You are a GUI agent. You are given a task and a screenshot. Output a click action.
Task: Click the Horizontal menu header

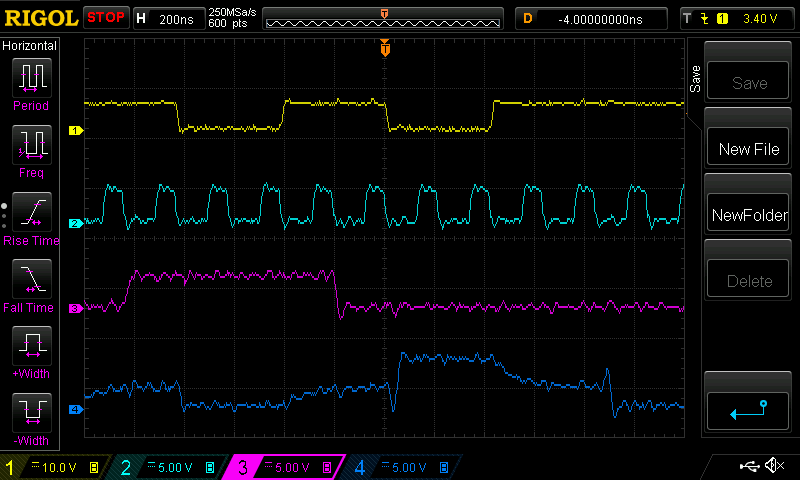30,46
